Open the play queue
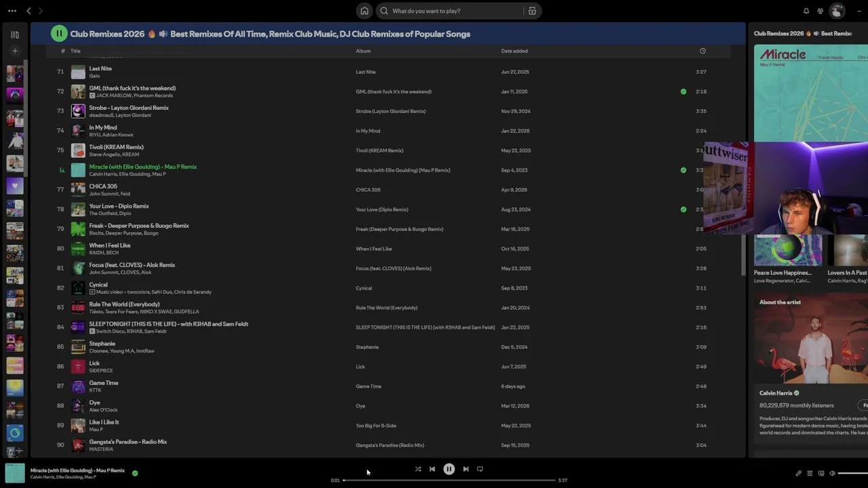868x488 pixels. pos(810,473)
